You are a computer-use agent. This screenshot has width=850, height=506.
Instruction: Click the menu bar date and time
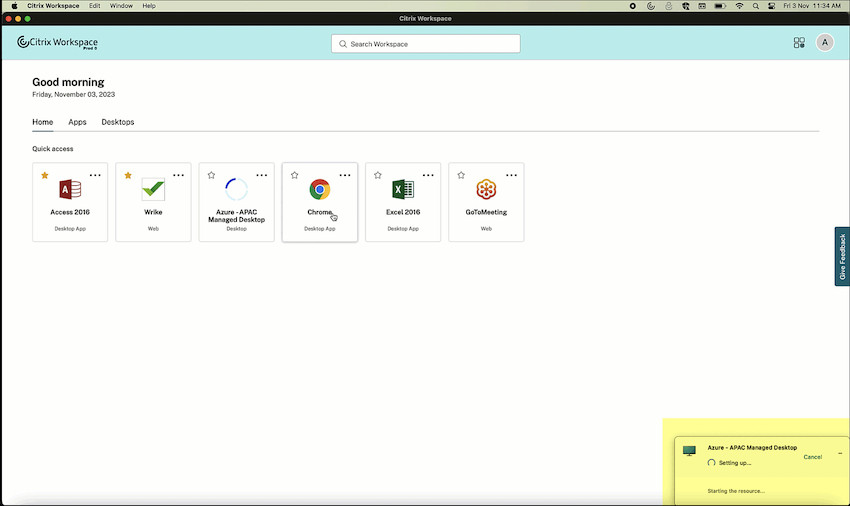point(812,5)
